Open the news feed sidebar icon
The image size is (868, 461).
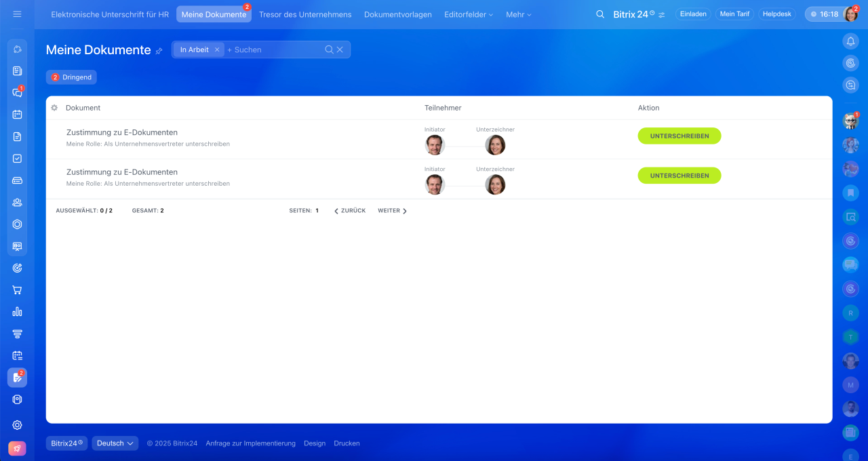(x=18, y=71)
